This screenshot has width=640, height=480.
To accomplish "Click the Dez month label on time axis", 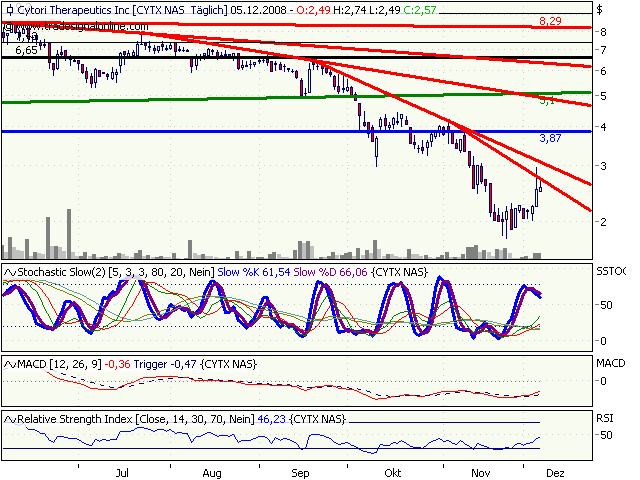I will (x=555, y=473).
